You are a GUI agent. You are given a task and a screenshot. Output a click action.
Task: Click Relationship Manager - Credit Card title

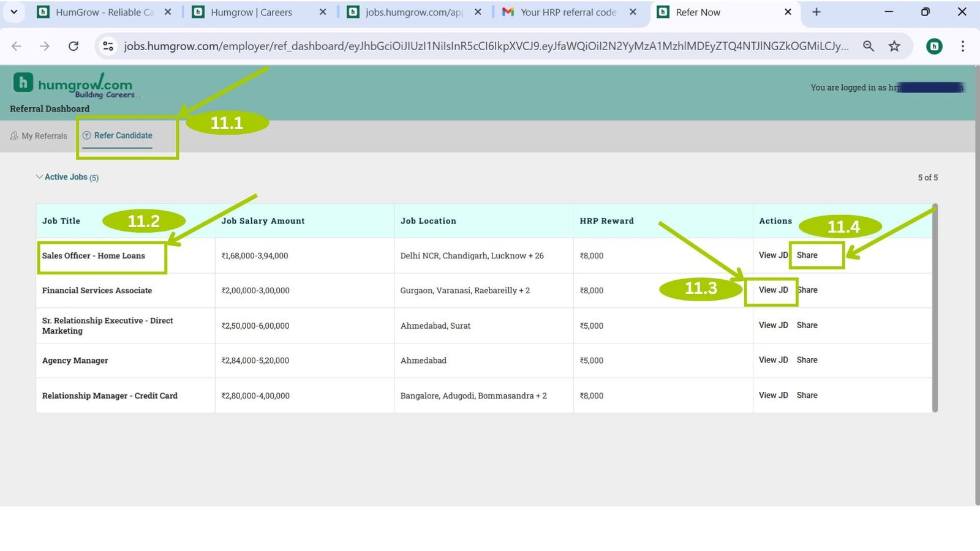(x=110, y=396)
